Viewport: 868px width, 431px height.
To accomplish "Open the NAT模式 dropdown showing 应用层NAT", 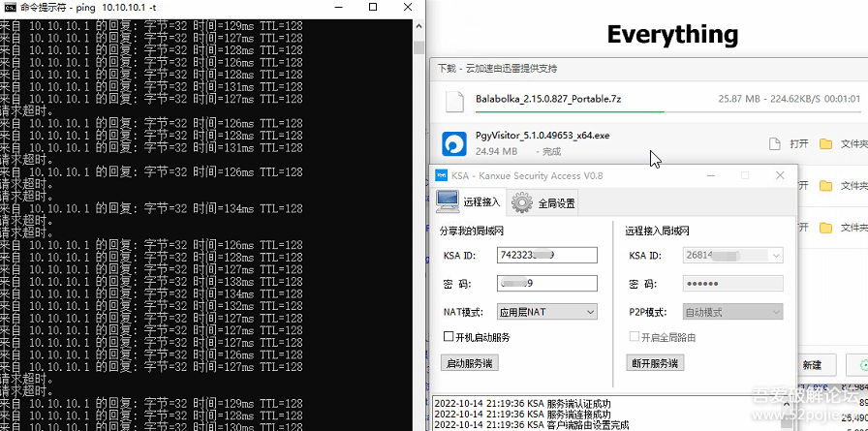I will pos(547,312).
